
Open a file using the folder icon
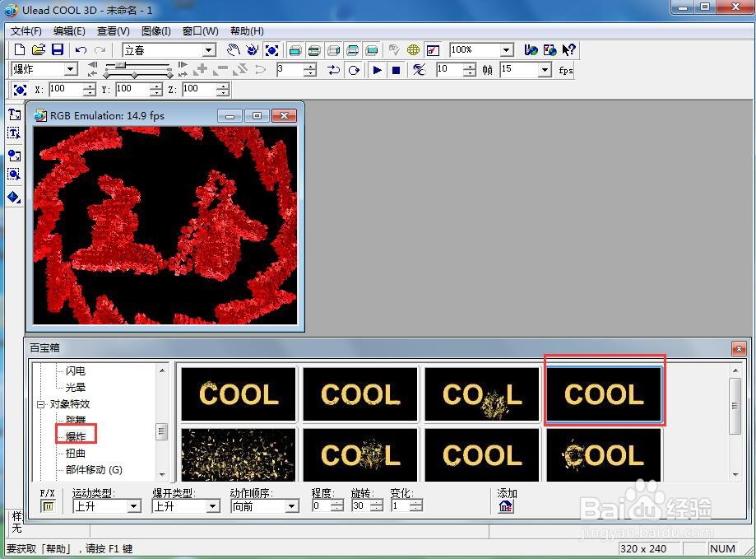click(39, 49)
